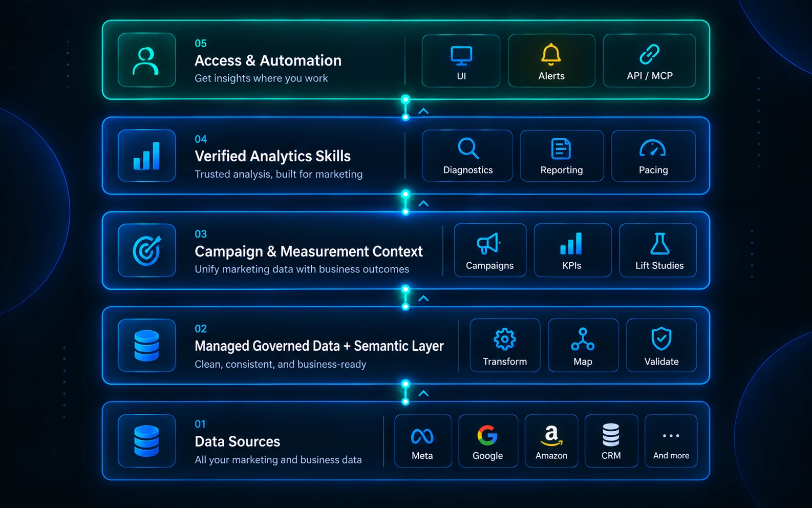Click the chevron between layers 03 and 02
Screen dimensions: 812x508
(x=423, y=299)
